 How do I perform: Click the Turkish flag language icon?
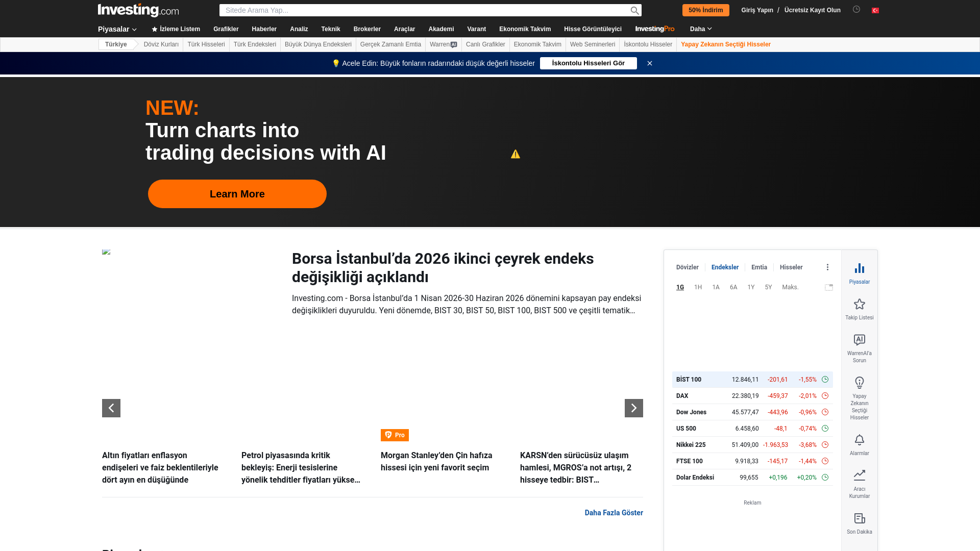point(875,10)
